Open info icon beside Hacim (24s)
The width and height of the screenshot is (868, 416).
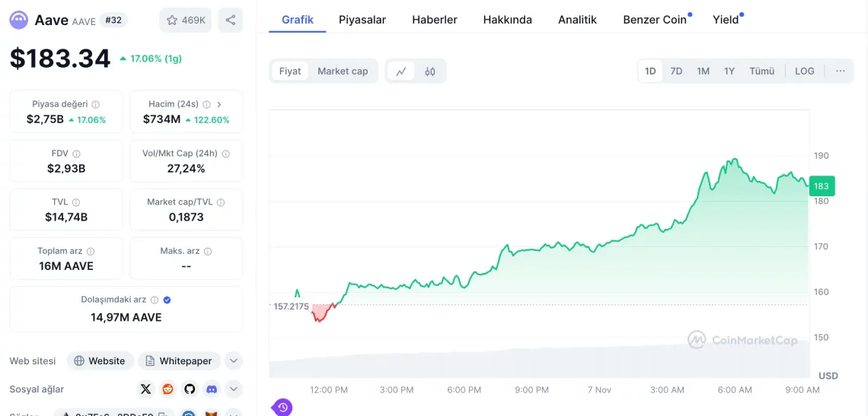tap(206, 104)
